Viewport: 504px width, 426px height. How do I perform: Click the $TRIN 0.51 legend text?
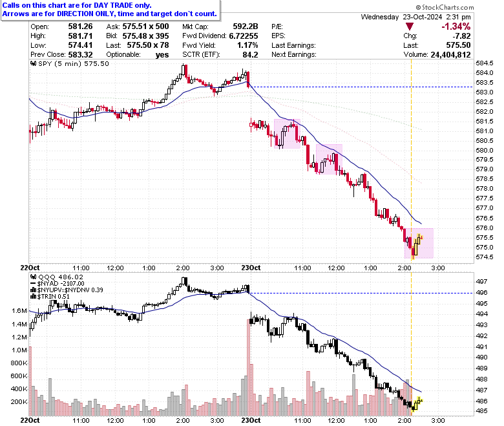54,297
